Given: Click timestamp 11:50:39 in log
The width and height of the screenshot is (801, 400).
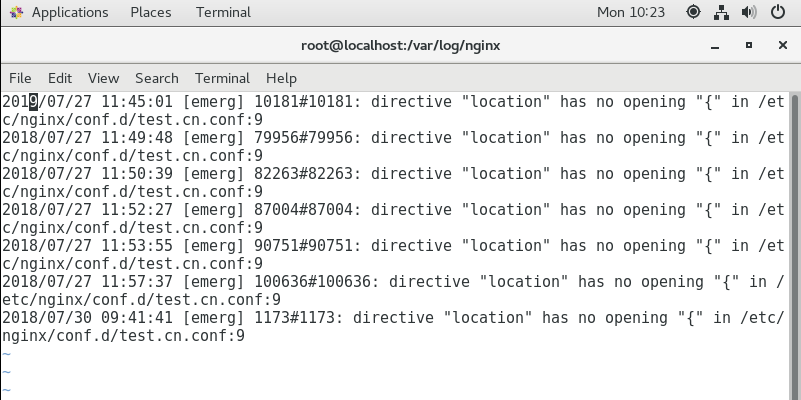Looking at the screenshot, I should (137, 174).
